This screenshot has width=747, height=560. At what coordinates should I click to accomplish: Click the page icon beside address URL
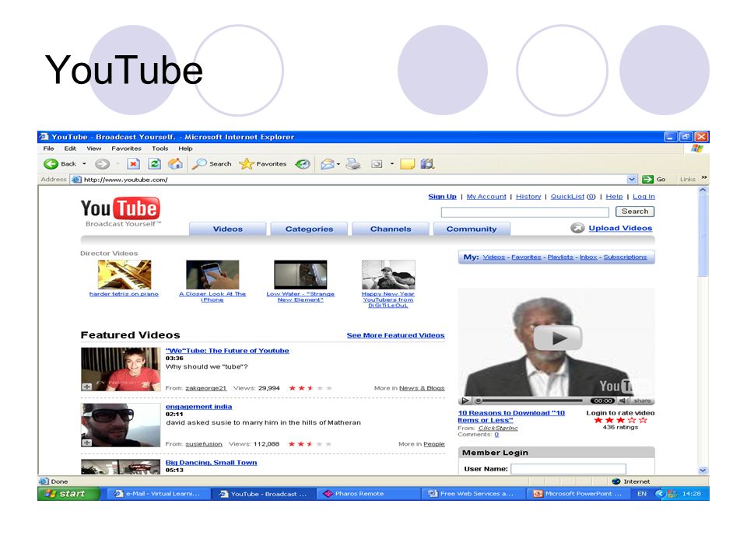76,180
